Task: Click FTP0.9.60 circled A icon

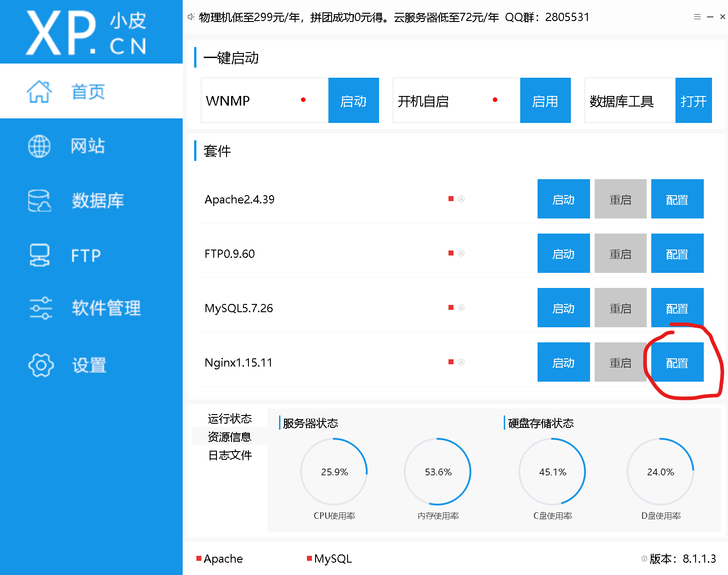Action: pos(461,253)
